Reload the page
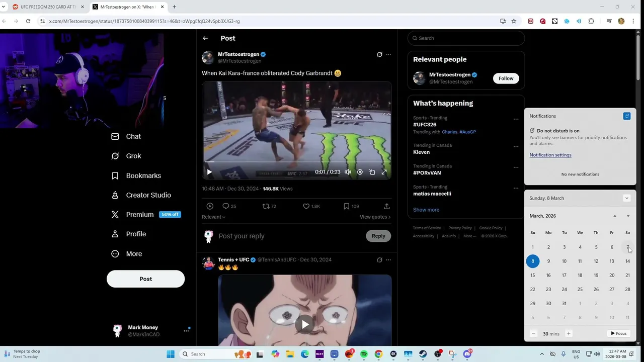Image resolution: width=644 pixels, height=362 pixels. [x=28, y=21]
